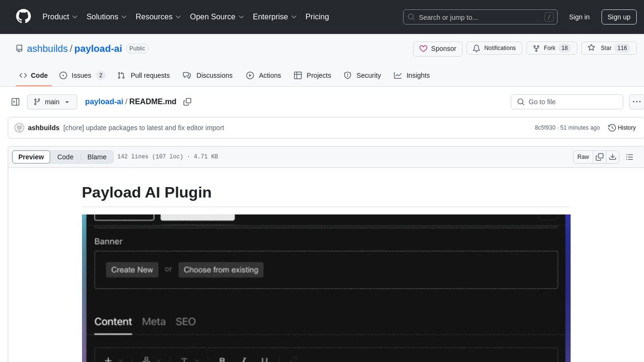Download the raw file
The width and height of the screenshot is (644, 362).
point(612,157)
